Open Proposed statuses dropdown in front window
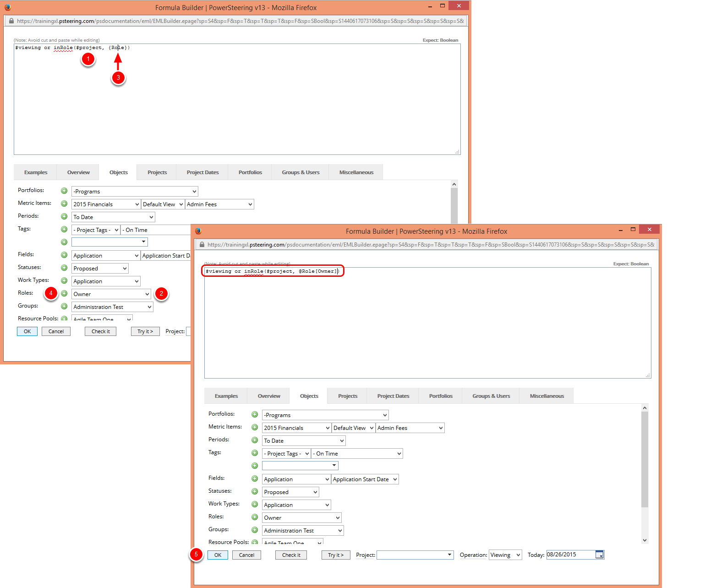Viewport: 705px width, 588px height. pos(290,492)
